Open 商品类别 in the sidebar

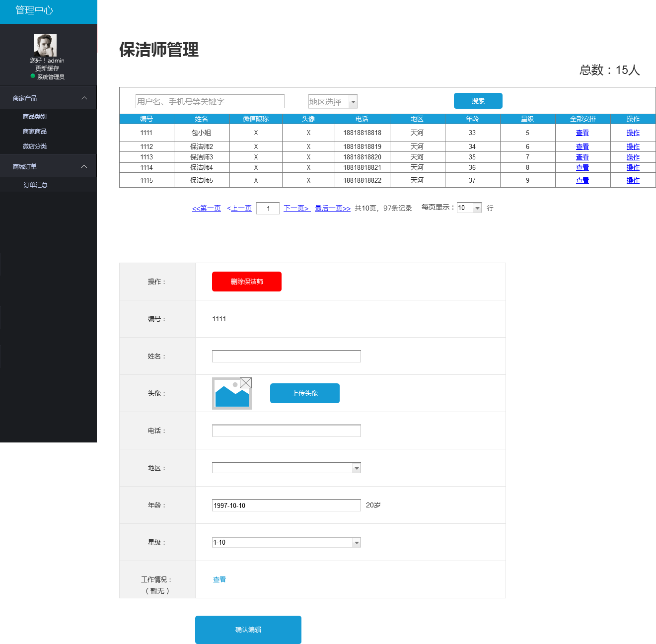[35, 117]
